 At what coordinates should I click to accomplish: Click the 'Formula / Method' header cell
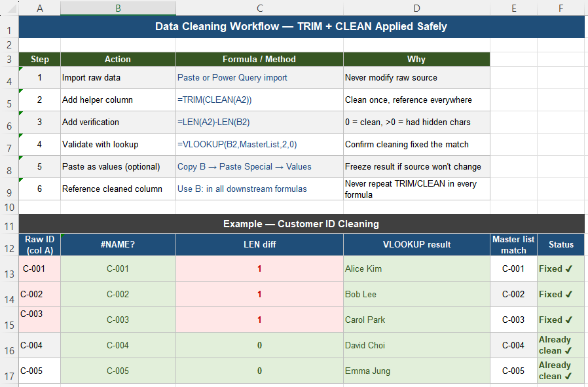click(x=259, y=59)
